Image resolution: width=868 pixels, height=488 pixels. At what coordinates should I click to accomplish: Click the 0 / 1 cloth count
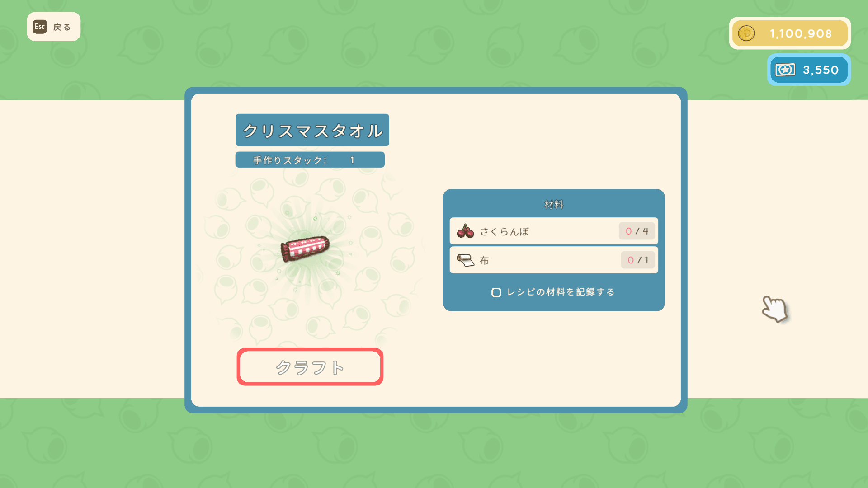point(638,260)
